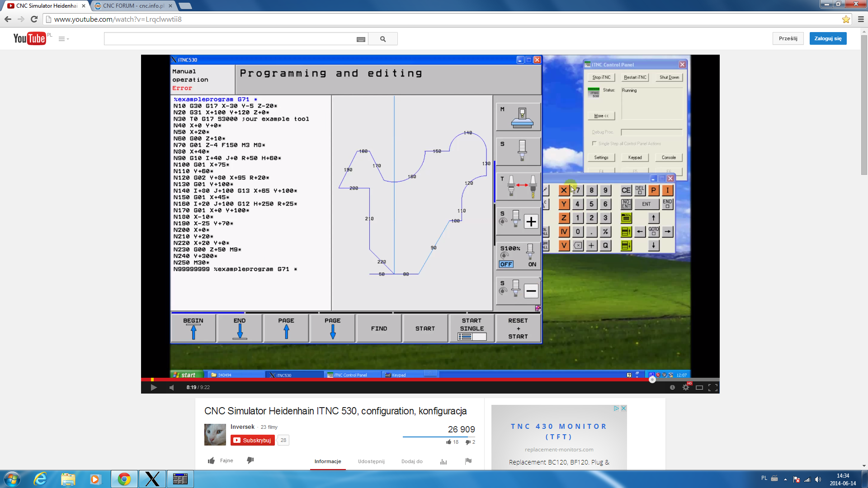Open the YouTube guide menu dropdown
The image size is (868, 488).
point(64,39)
